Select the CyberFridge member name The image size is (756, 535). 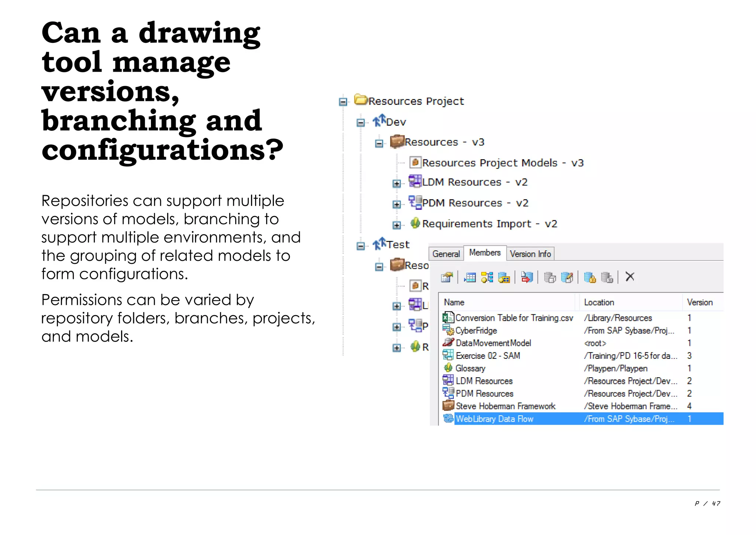pos(476,330)
